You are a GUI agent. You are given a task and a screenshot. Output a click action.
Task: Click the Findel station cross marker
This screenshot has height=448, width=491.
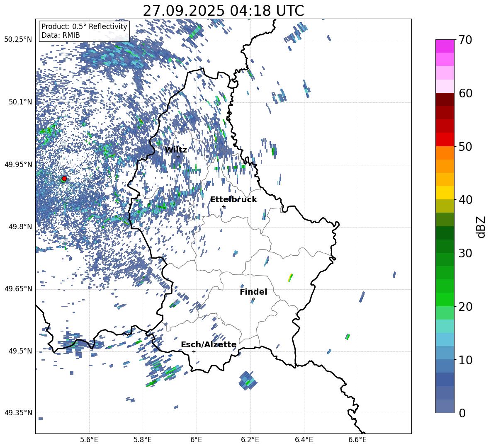(253, 299)
